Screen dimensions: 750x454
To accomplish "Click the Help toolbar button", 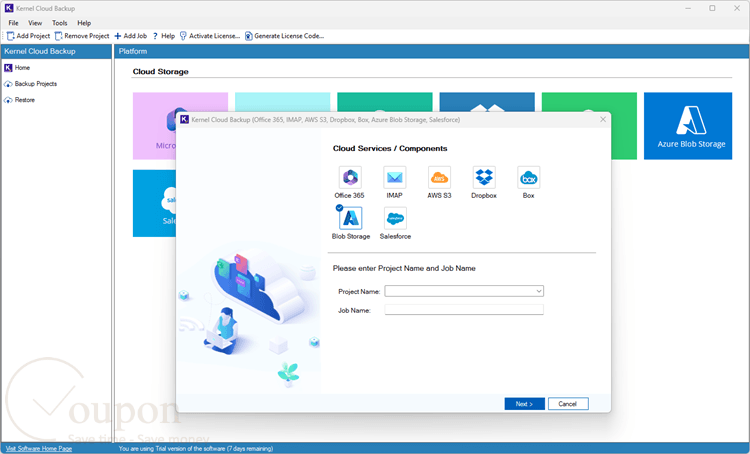I will (x=164, y=36).
